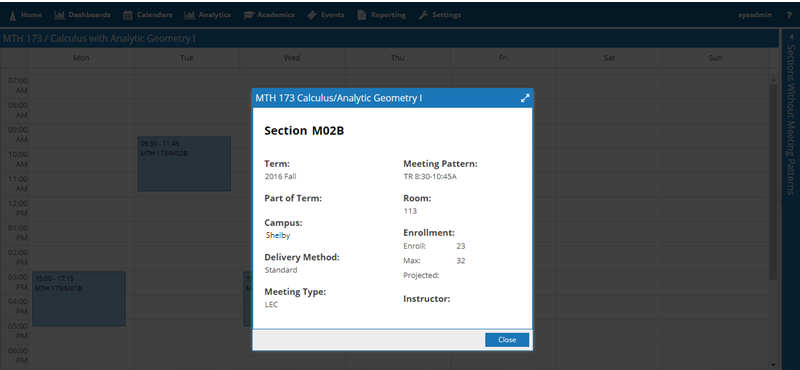800x370 pixels.
Task: Open Calendars menu
Action: [148, 15]
